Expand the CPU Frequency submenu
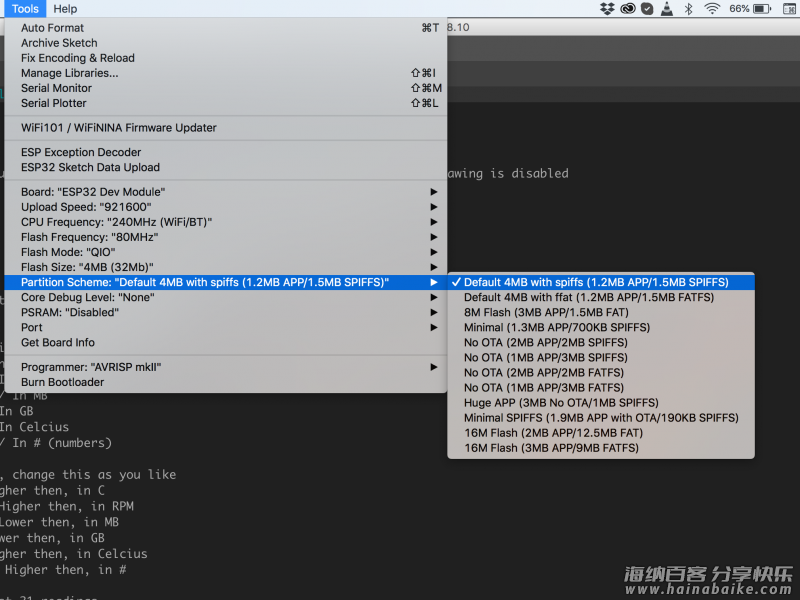 click(226, 222)
